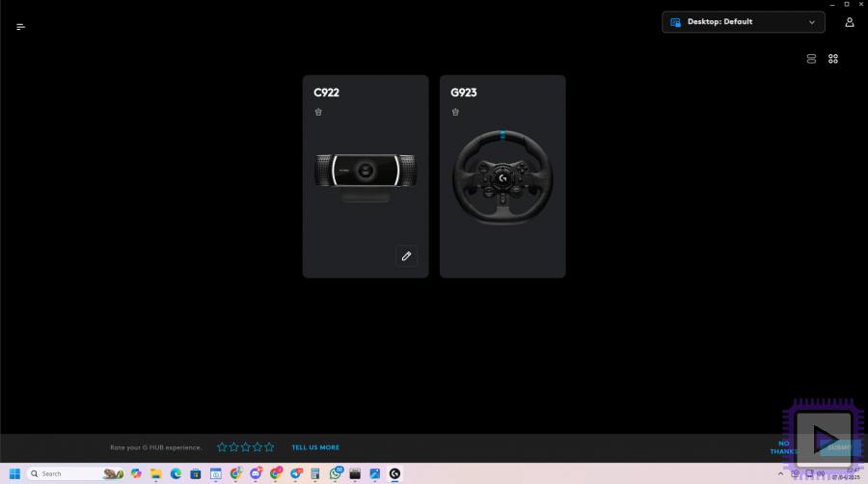Open the Windows Start menu
Viewport: 868px width, 484px height.
(x=14, y=474)
